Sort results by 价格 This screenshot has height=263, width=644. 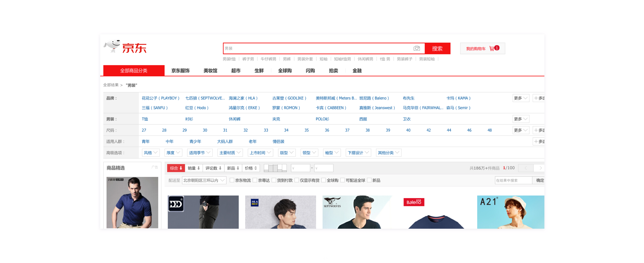[x=251, y=168]
